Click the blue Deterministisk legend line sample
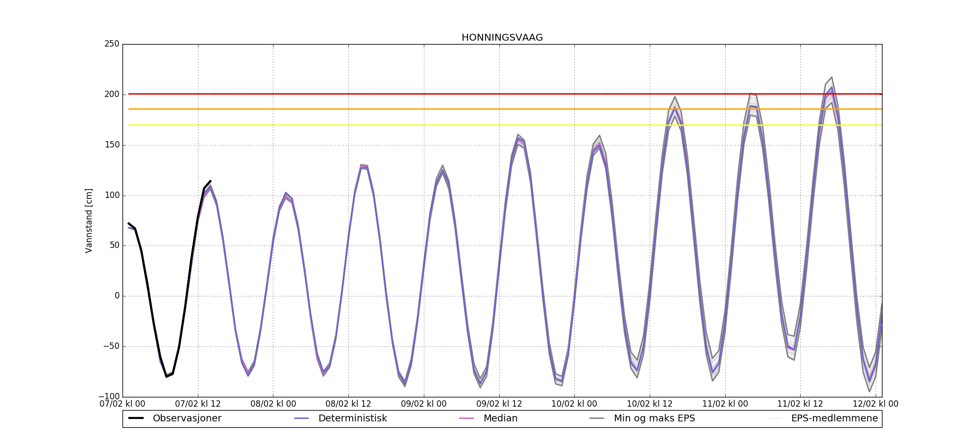Image resolution: width=980 pixels, height=441 pixels. coord(301,418)
